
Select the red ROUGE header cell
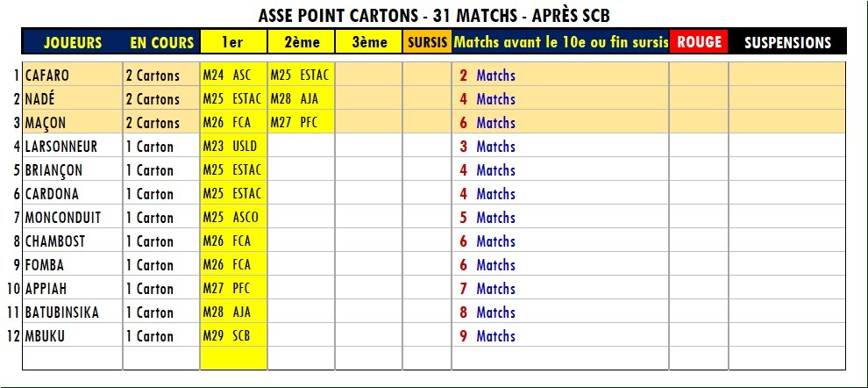(x=699, y=42)
